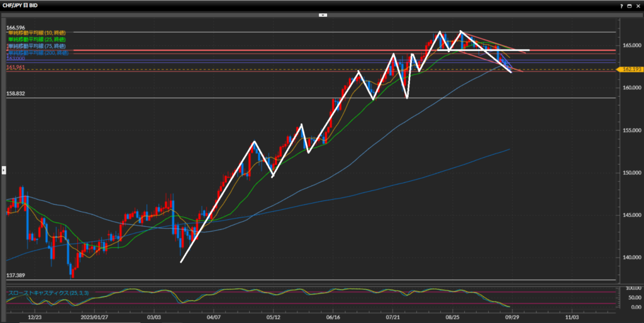
Task: Click the 09/29 date on time axis
Action: 512,318
